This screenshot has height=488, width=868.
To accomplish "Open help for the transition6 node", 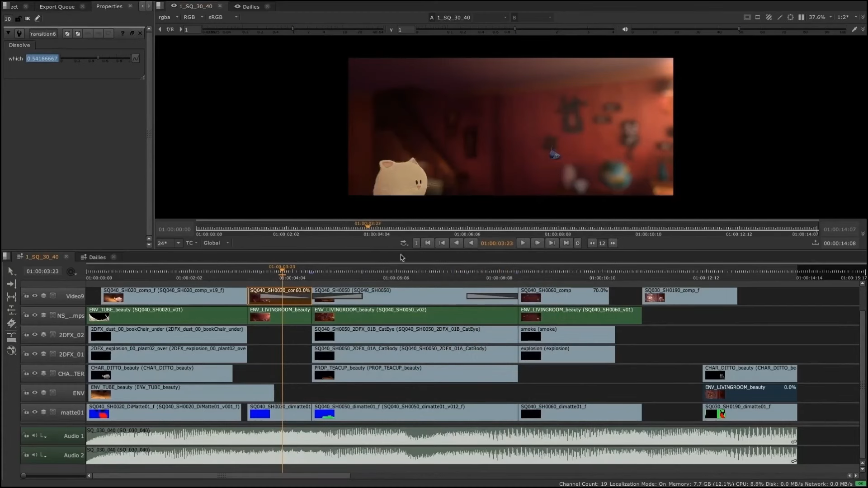I will [123, 33].
